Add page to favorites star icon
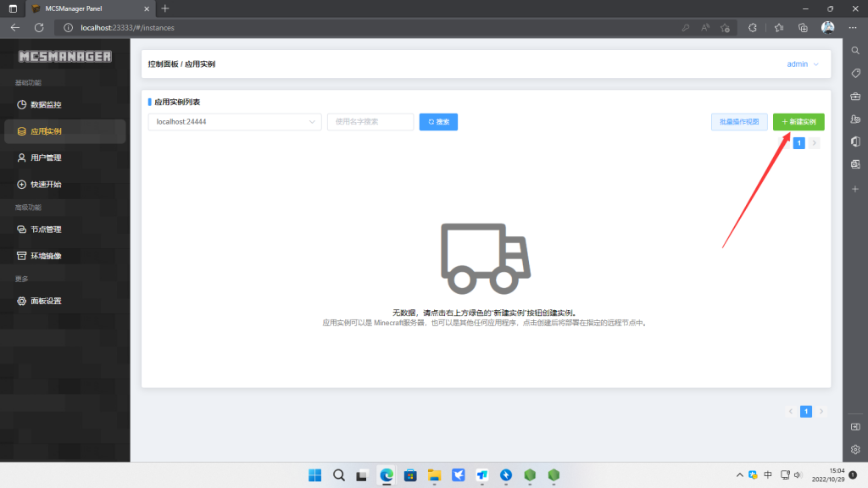The image size is (868, 488). (726, 28)
